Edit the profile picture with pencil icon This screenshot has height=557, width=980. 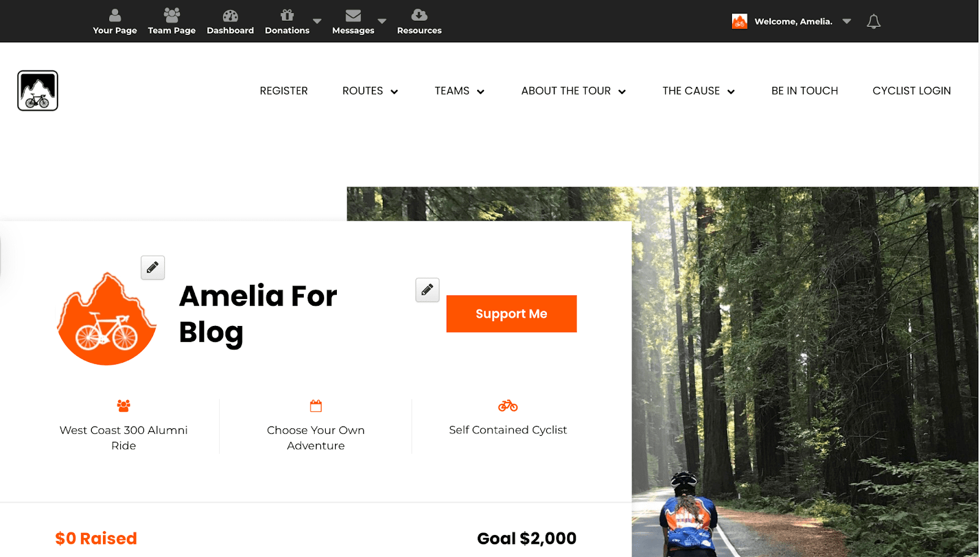click(x=153, y=268)
